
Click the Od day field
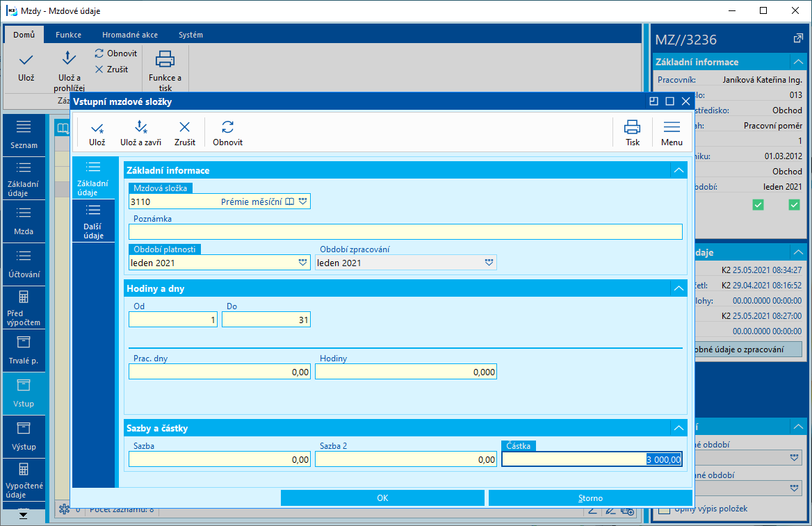click(173, 320)
